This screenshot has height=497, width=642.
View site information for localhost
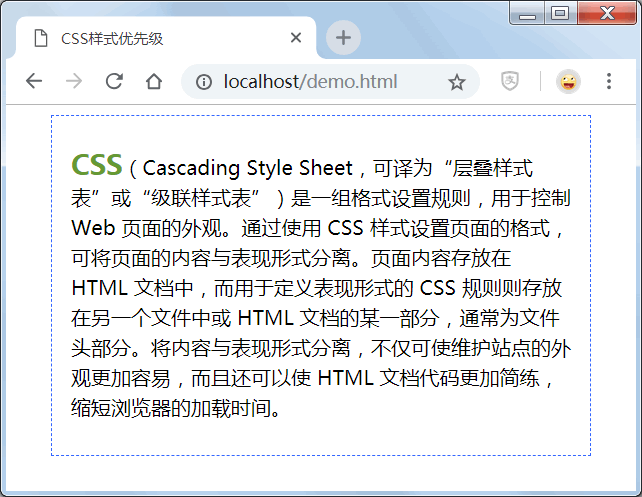pyautogui.click(x=204, y=82)
